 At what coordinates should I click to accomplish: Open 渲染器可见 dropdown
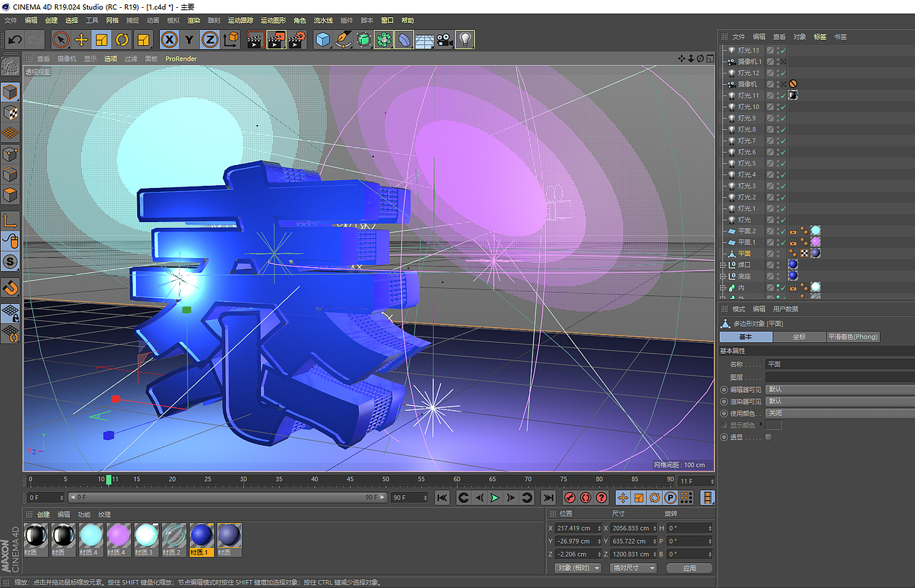pyautogui.click(x=840, y=401)
